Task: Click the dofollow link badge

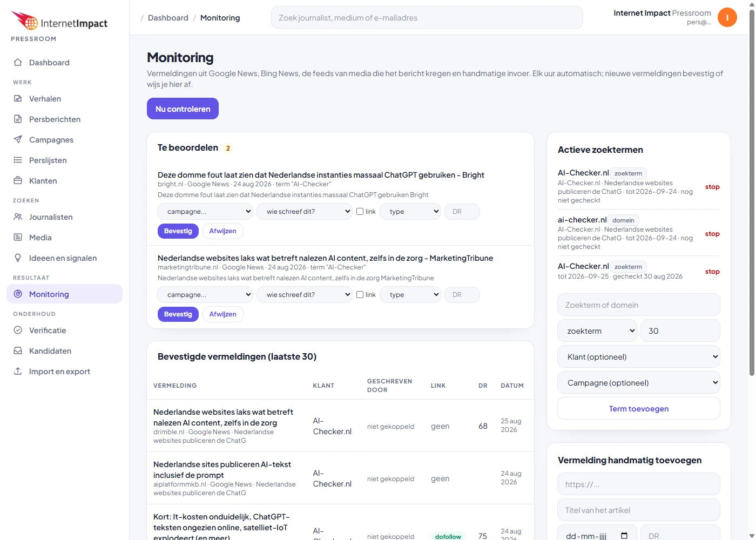Action: point(448,536)
